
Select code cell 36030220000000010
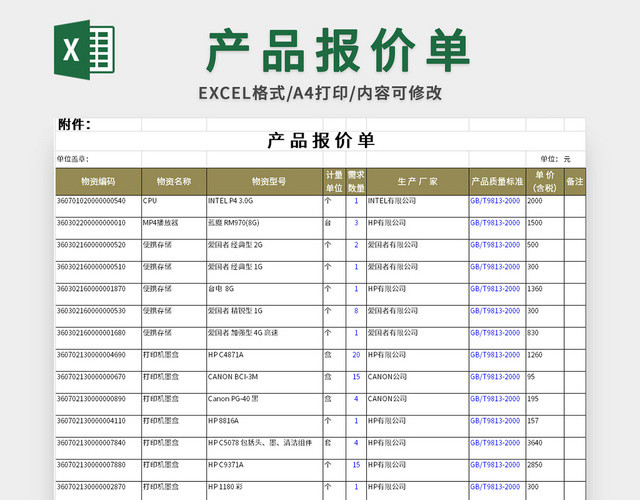tap(98, 228)
